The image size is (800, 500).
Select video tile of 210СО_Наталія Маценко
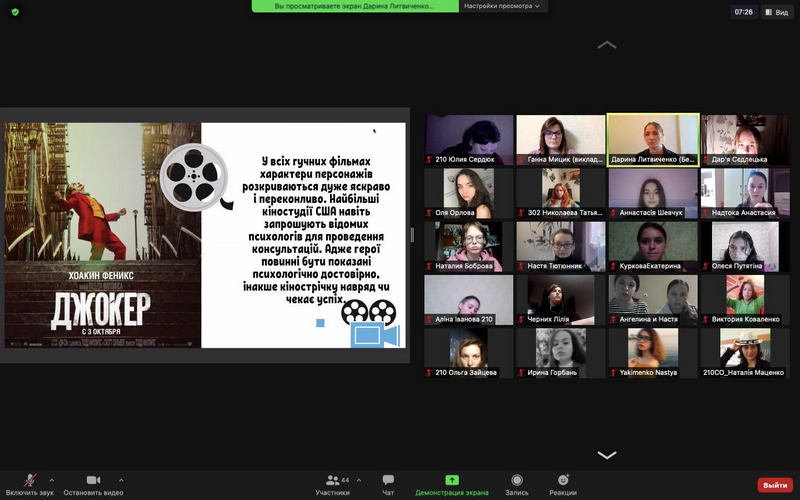(x=745, y=353)
